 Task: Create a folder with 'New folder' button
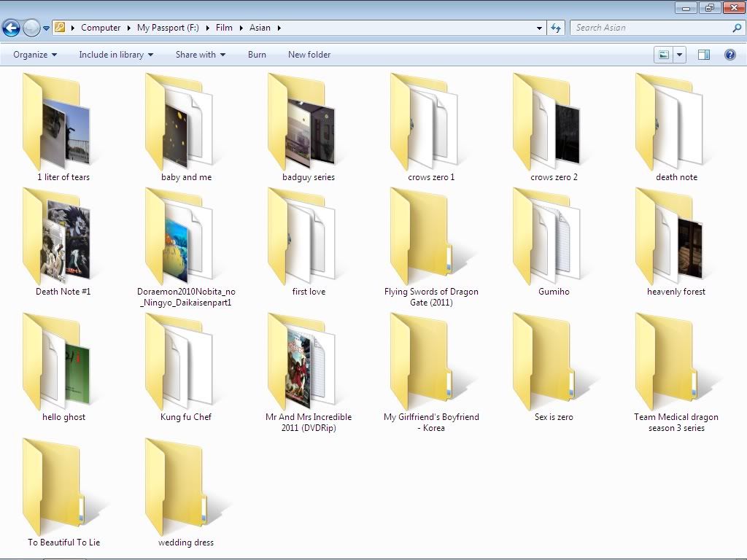pos(309,55)
